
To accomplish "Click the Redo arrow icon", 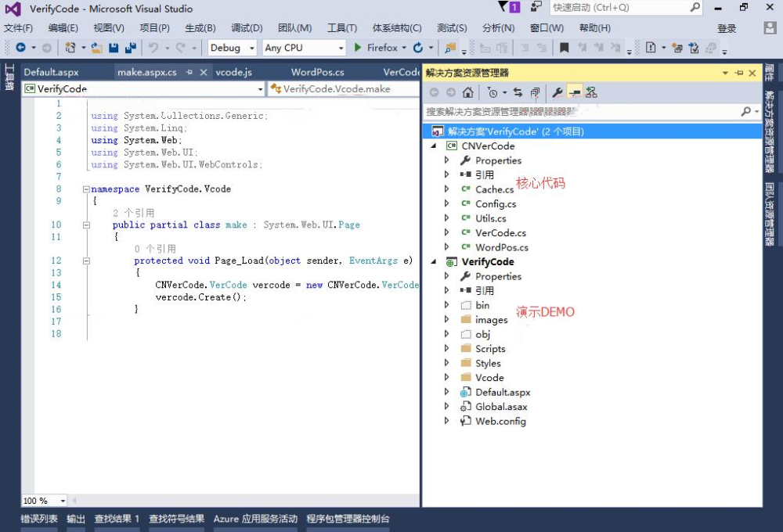I will pos(180,48).
